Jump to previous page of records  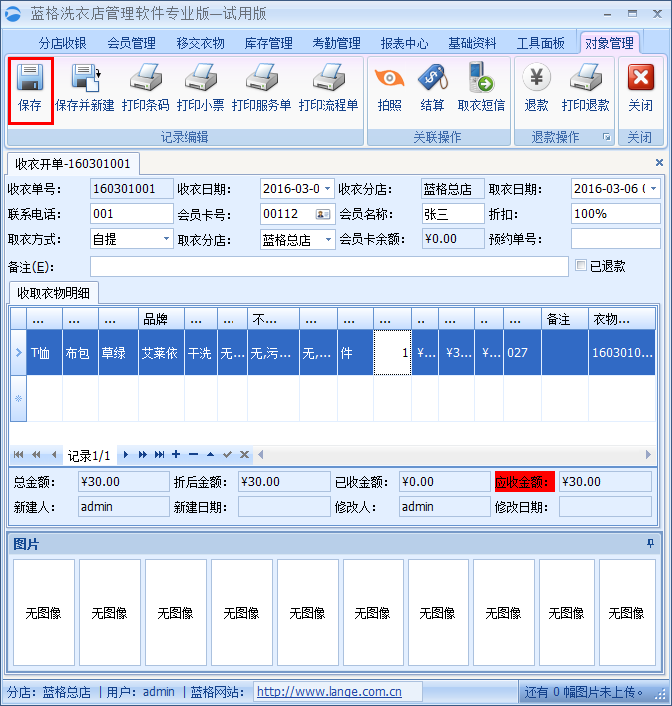click(x=36, y=455)
